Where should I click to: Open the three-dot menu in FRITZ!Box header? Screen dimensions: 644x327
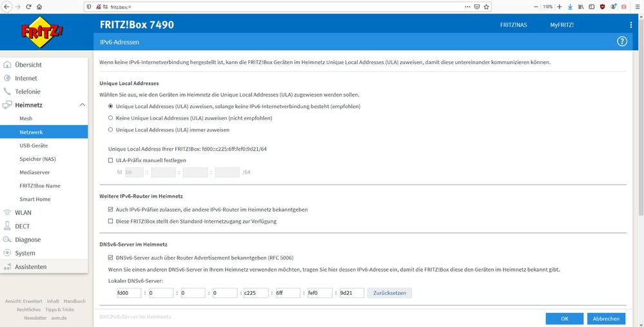631,25
